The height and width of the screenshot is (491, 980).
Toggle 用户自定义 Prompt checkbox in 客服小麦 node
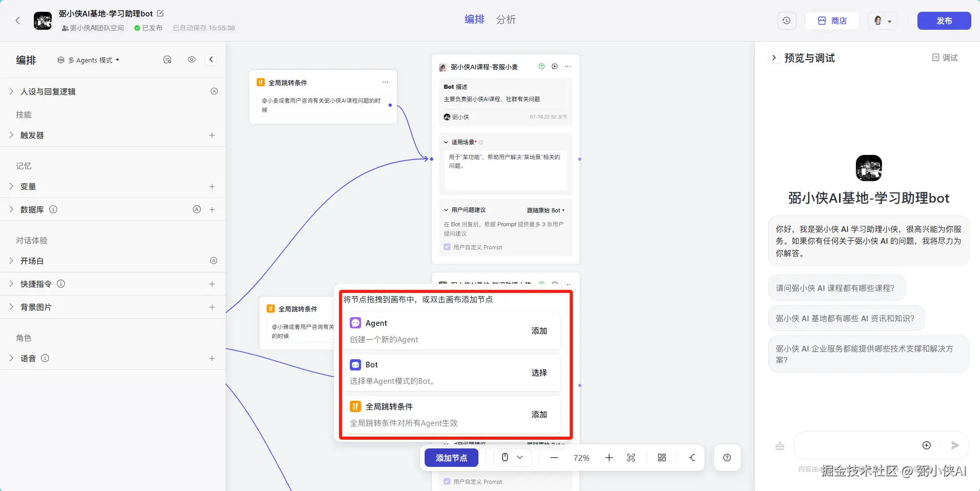click(447, 247)
